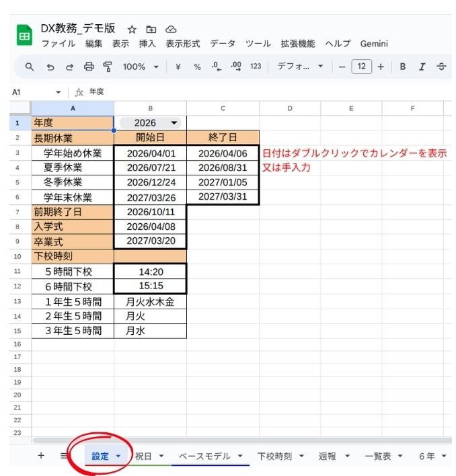The image size is (456, 476).
Task: Star the DX教務_デモ版 document
Action: [132, 30]
